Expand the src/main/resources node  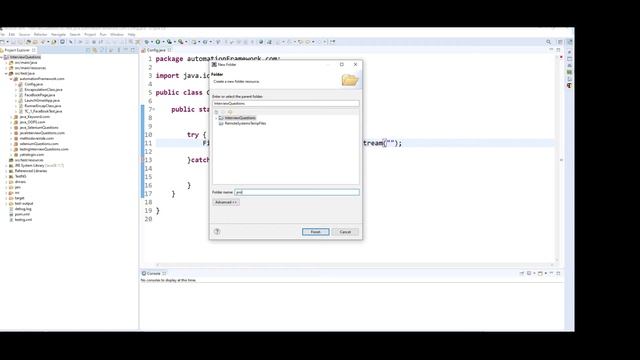tap(7, 68)
